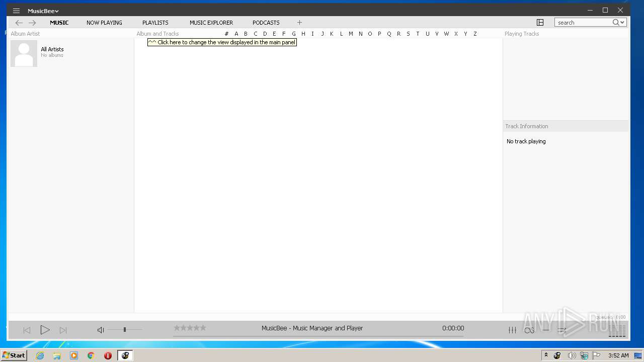Click the No track playing text
Screen dimensions: 644x362
point(526,141)
